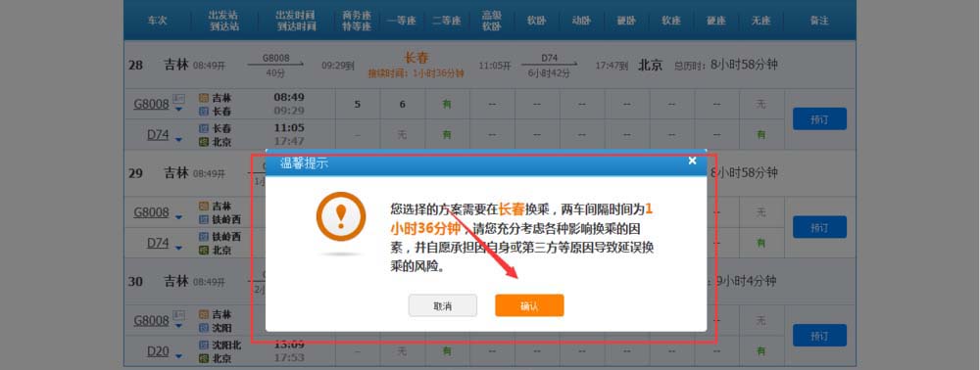This screenshot has height=370, width=980.
Task: Cancel the transfer warning dialog
Action: [x=443, y=305]
